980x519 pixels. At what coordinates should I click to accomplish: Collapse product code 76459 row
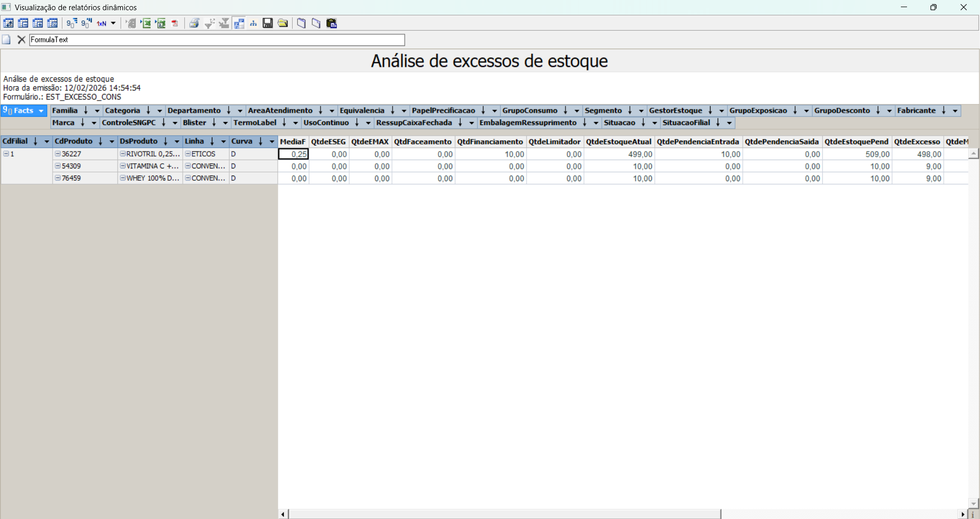pos(58,178)
